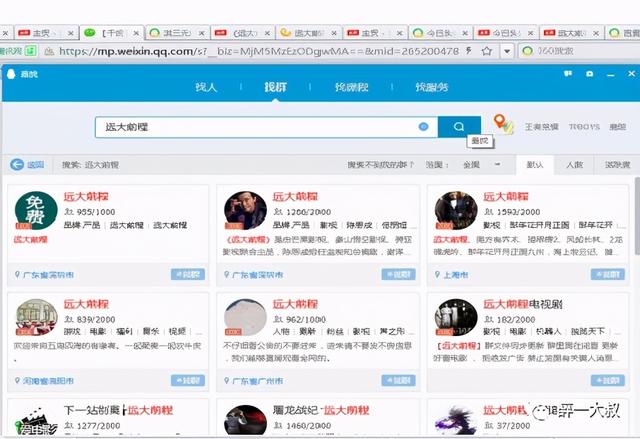Join the group with 962/1000 members
The height and width of the screenshot is (439, 640).
point(398,381)
